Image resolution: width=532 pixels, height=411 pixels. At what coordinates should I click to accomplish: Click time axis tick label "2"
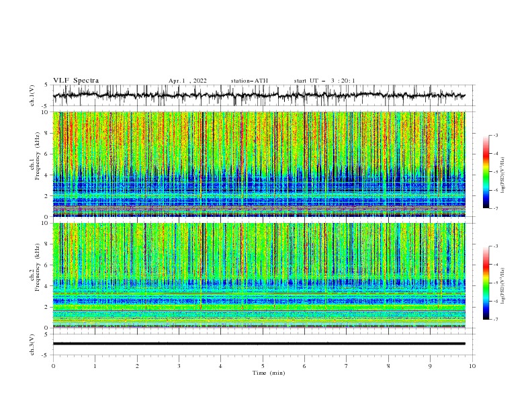pos(137,366)
